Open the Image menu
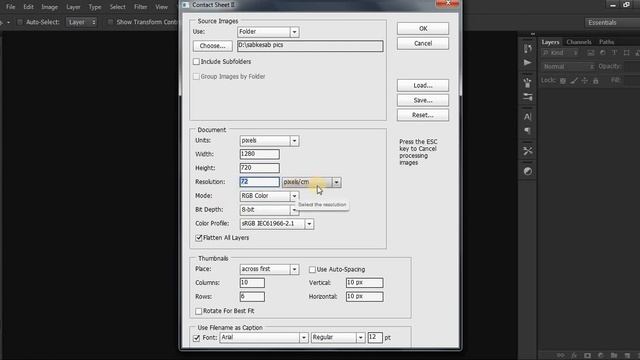 click(x=49, y=7)
